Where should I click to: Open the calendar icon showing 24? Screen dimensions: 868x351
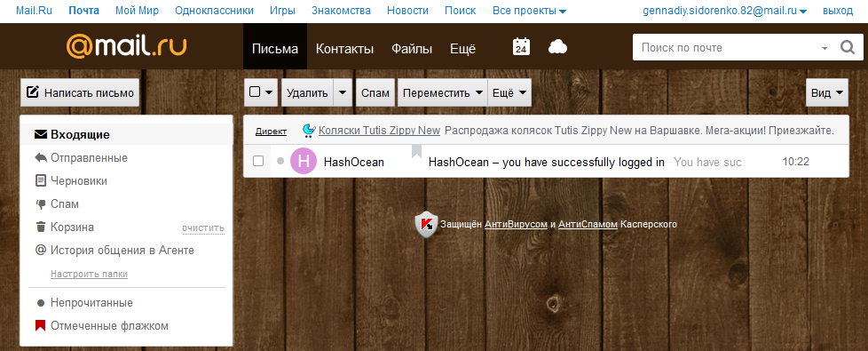click(521, 47)
